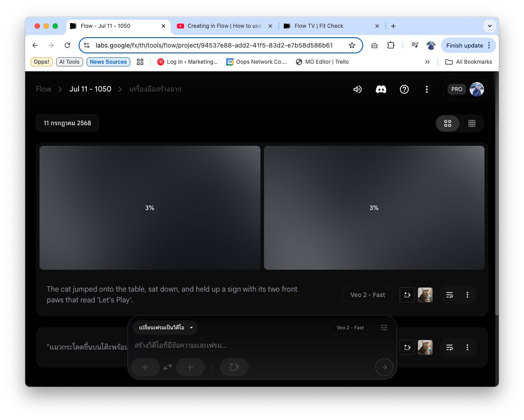Open the left generating video tile
524x420 pixels.
tap(150, 208)
